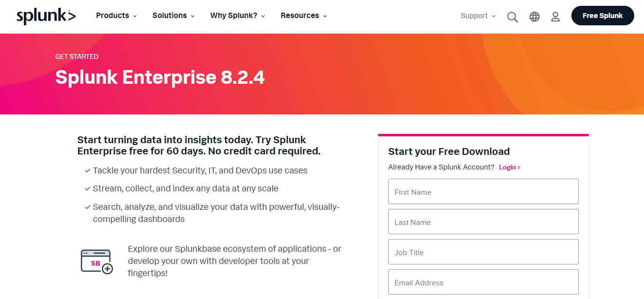
Task: Click the Free Splunk button
Action: point(603,16)
